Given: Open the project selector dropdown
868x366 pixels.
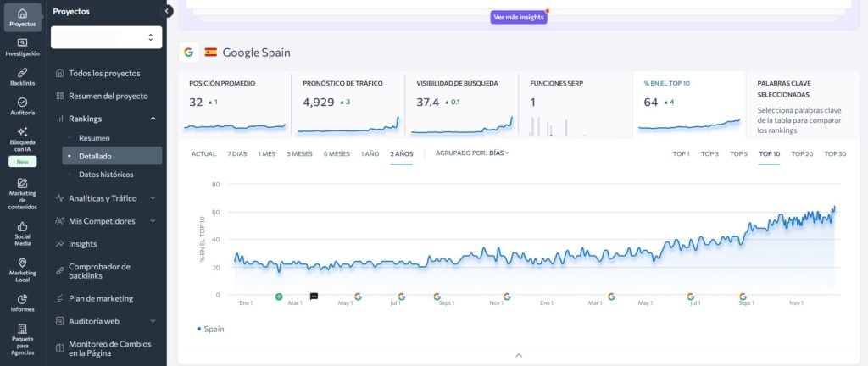Looking at the screenshot, I should (x=106, y=36).
